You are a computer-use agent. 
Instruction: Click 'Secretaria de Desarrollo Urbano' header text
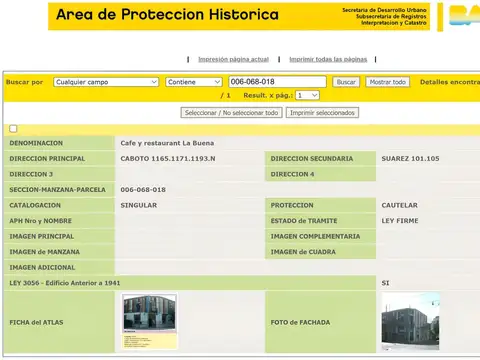click(384, 10)
